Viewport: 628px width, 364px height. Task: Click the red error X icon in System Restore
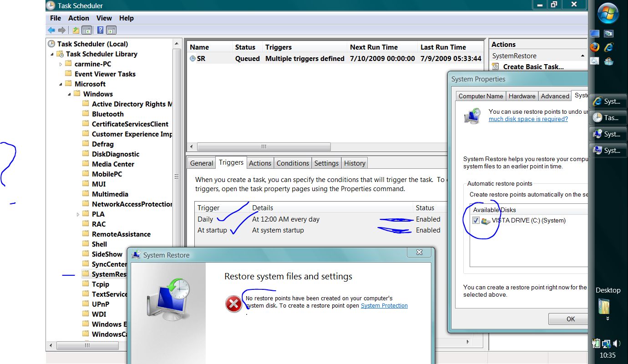pyautogui.click(x=234, y=304)
